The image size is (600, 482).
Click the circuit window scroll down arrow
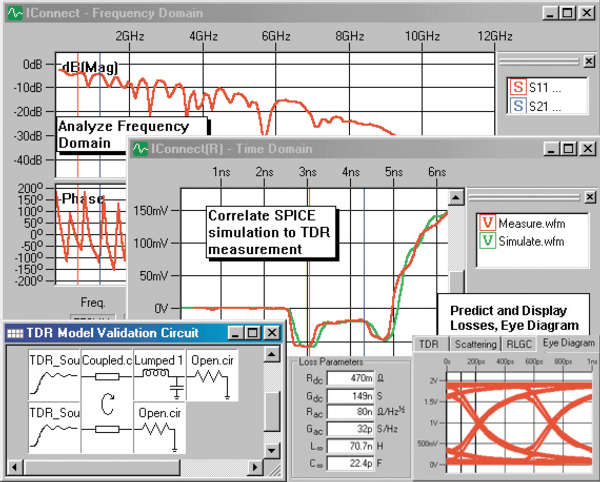tap(272, 450)
